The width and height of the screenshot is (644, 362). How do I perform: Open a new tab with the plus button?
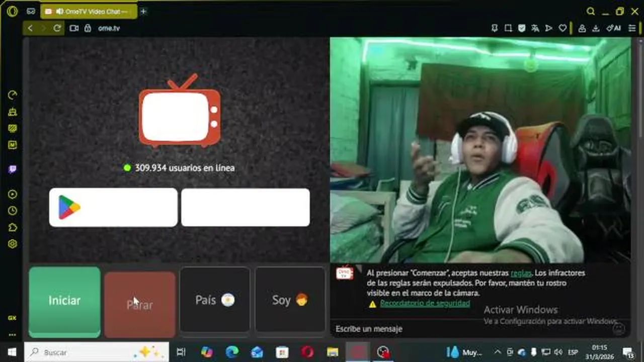pyautogui.click(x=143, y=11)
